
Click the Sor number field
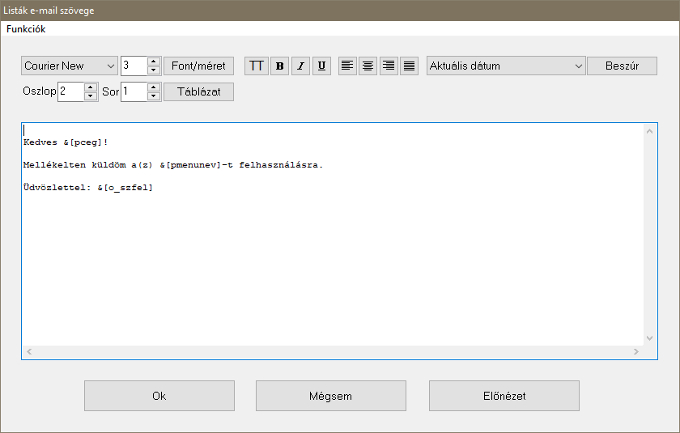point(132,92)
